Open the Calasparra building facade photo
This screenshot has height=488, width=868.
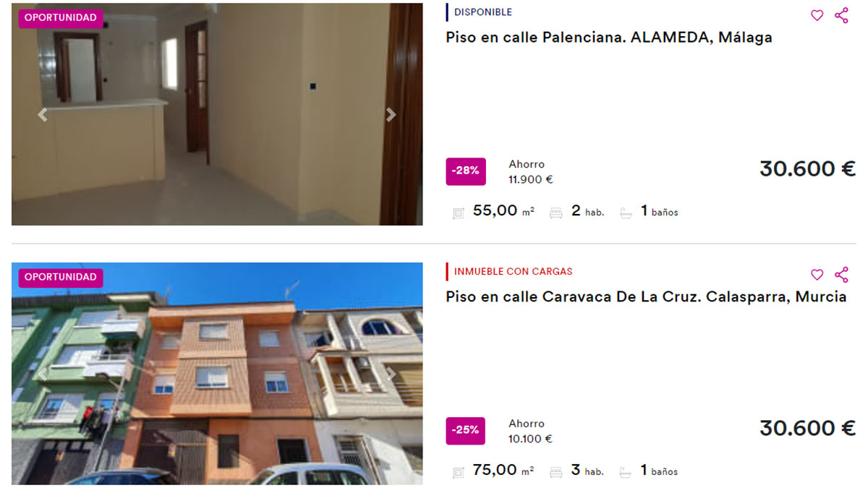coord(217,374)
